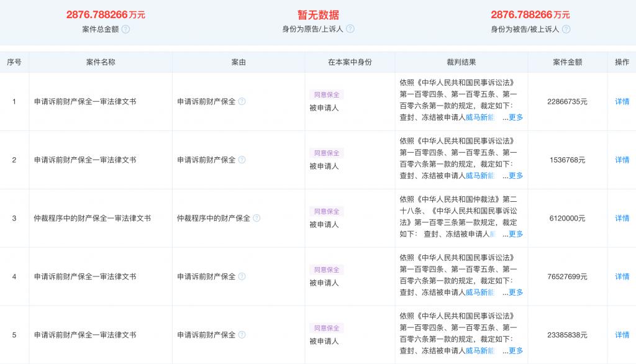Click help icon next to row 5 申请诉前财产保全
This screenshot has height=364, width=636.
tap(242, 335)
